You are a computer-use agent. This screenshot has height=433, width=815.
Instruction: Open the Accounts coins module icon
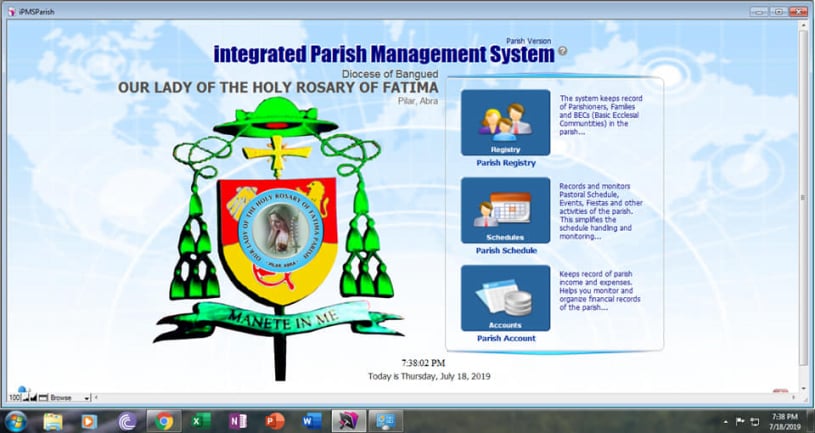[x=505, y=298]
